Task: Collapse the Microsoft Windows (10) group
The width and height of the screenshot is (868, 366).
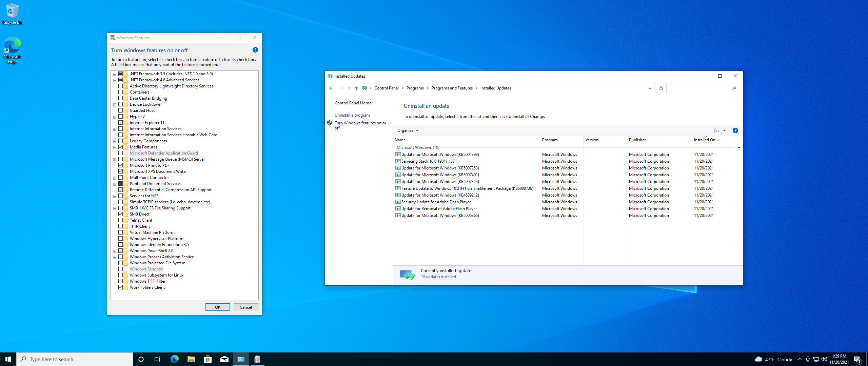Action: point(739,147)
